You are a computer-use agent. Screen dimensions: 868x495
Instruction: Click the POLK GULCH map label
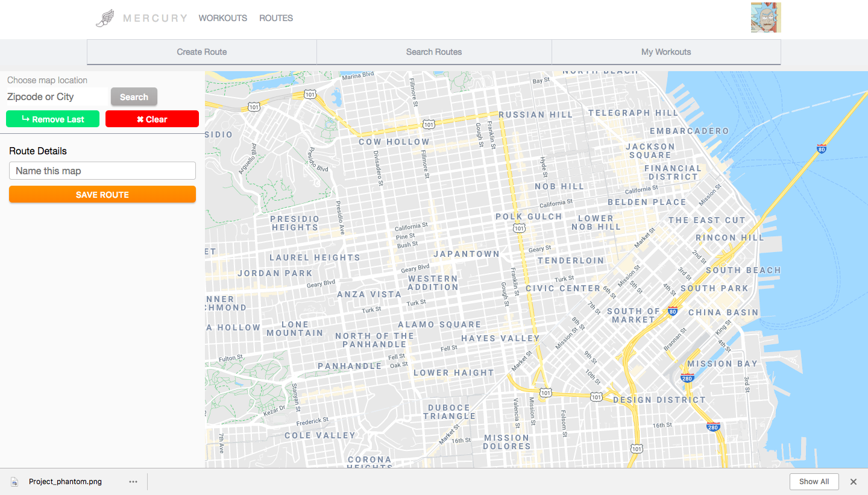point(529,216)
